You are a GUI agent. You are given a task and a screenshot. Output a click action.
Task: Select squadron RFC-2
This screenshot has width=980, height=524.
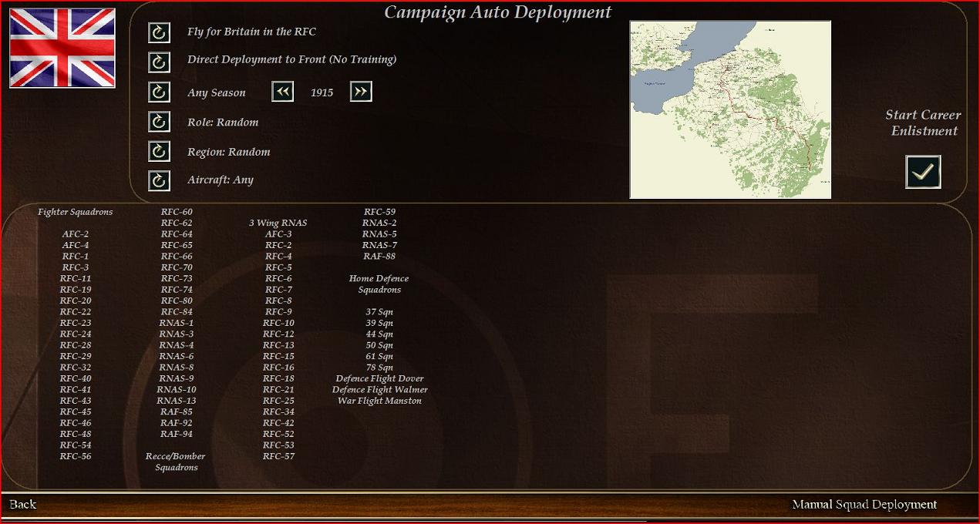click(278, 246)
